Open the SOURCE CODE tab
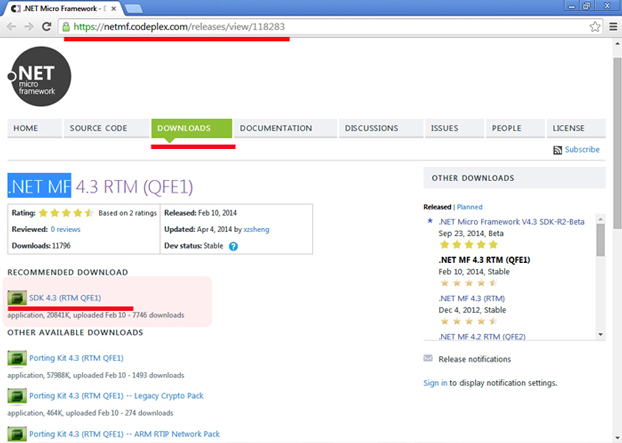 [x=106, y=128]
